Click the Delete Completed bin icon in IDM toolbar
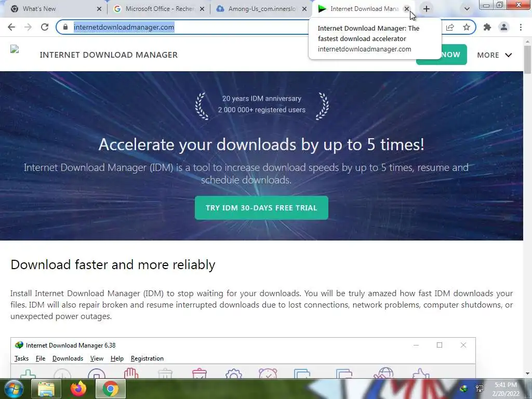532x399 pixels. [199, 373]
